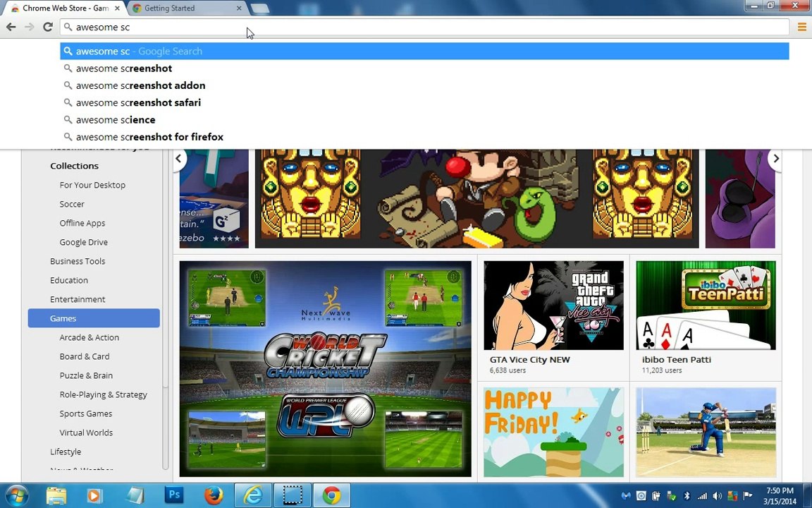
Task: Open the Business Tools category
Action: tap(78, 261)
